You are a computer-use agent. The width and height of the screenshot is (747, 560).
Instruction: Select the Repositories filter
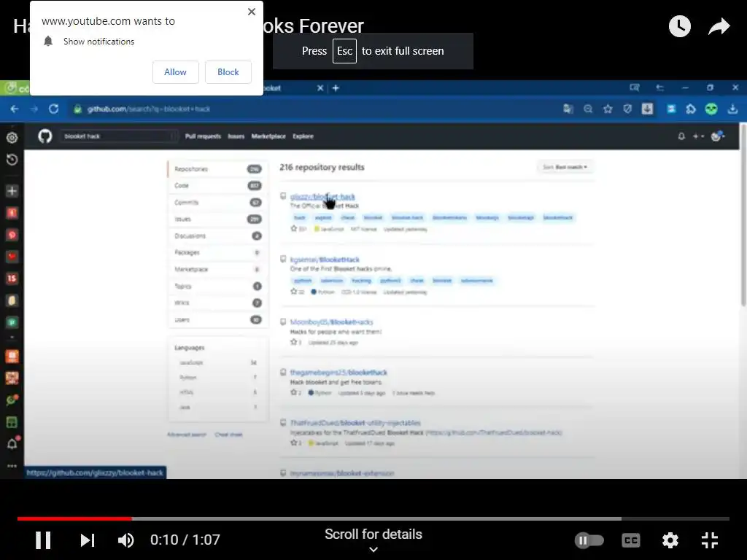click(217, 169)
